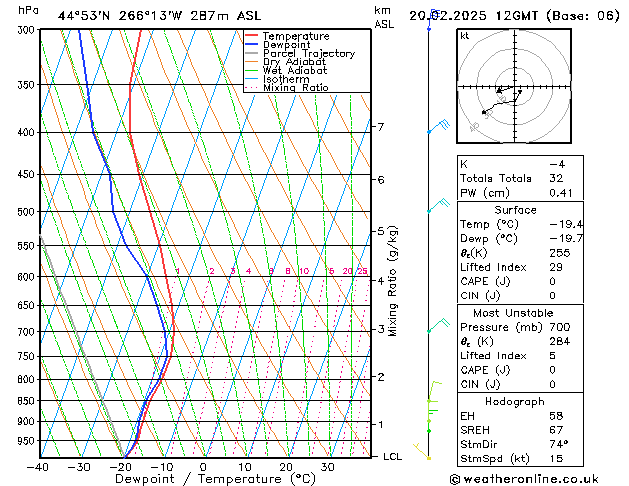Click the surface Temp value -19.4
The image size is (629, 486).
tap(566, 224)
